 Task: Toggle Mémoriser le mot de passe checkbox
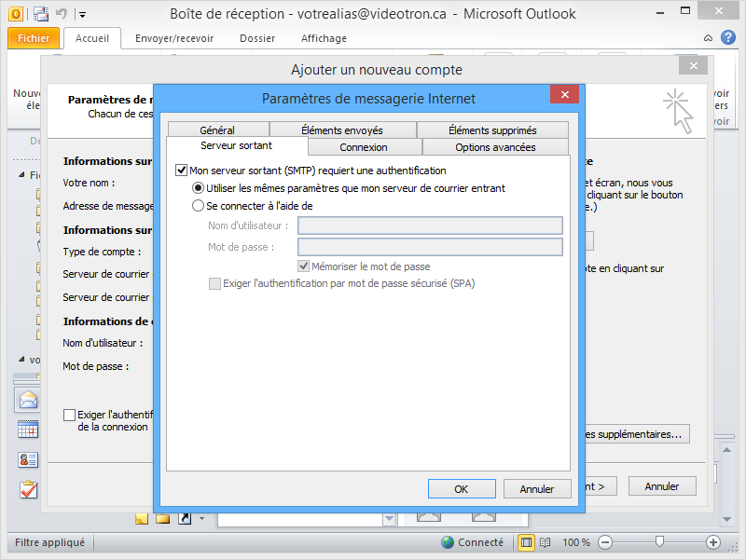coord(304,266)
